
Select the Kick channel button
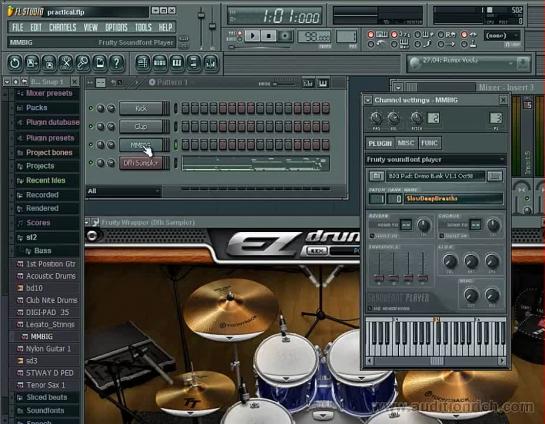coord(141,108)
